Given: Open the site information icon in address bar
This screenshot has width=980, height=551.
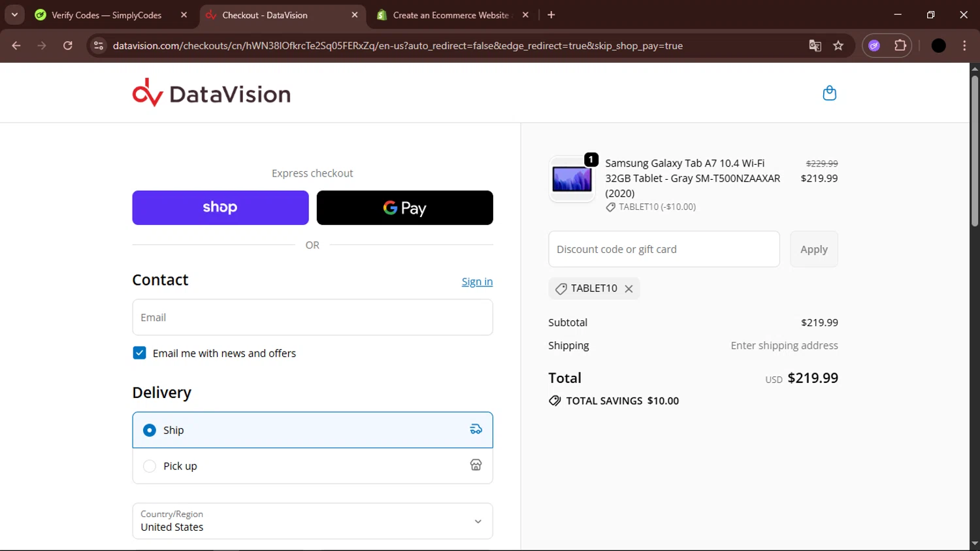Looking at the screenshot, I should pyautogui.click(x=99, y=46).
